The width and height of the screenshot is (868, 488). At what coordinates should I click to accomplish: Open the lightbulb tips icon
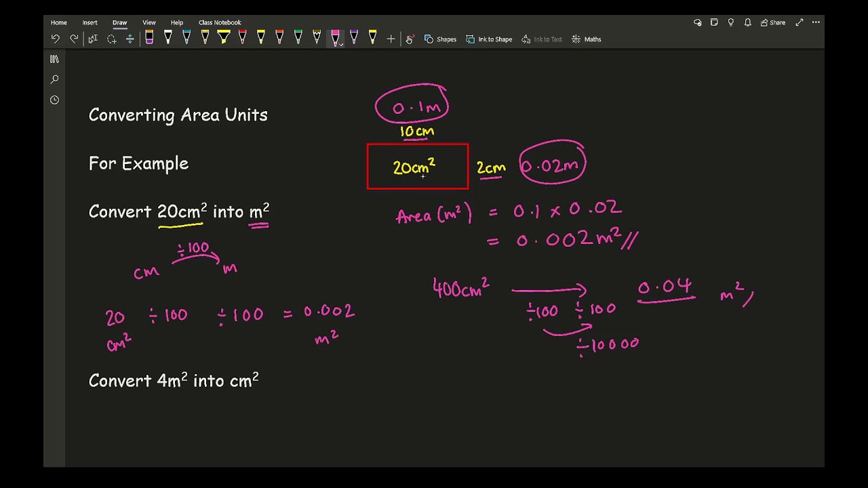[731, 22]
